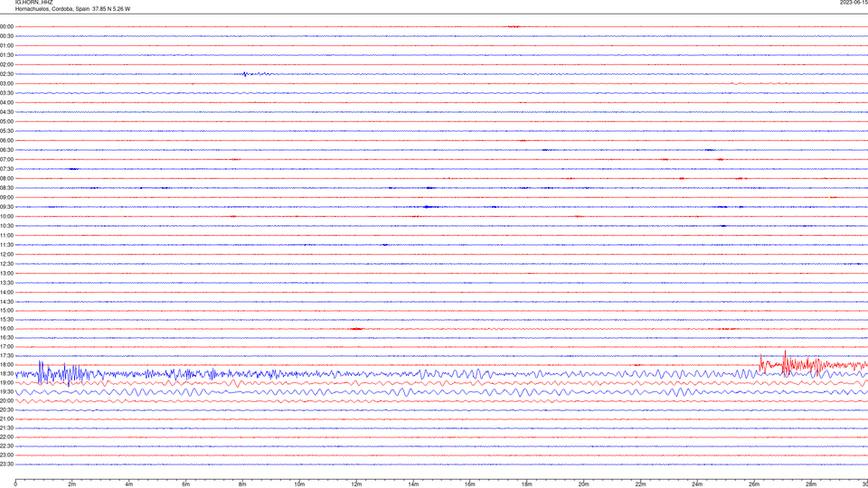Select the 14:00 trace time label
The image size is (868, 488).
pyautogui.click(x=6, y=292)
